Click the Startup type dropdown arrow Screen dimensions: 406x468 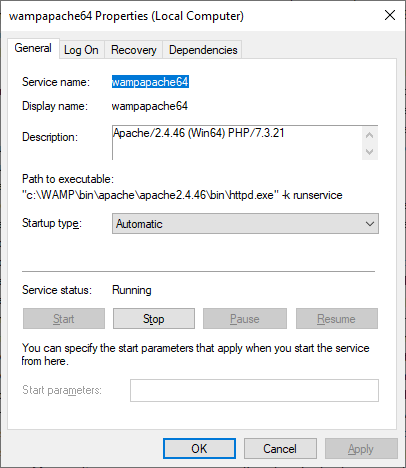(370, 224)
